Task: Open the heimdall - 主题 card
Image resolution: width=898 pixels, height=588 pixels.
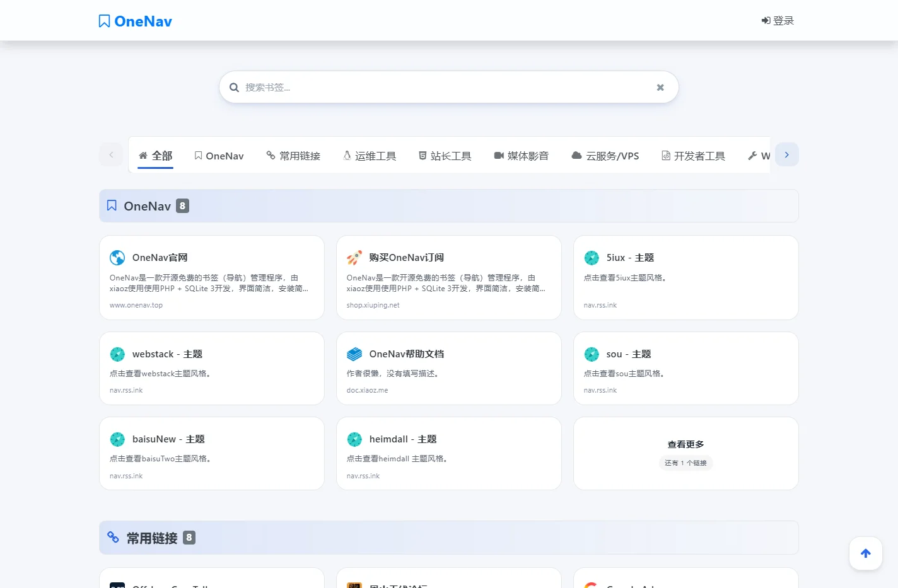Action: tap(449, 454)
